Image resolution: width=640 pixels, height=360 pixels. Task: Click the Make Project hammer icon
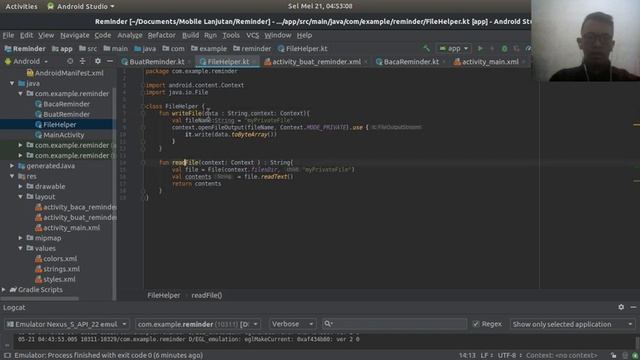pos(427,49)
